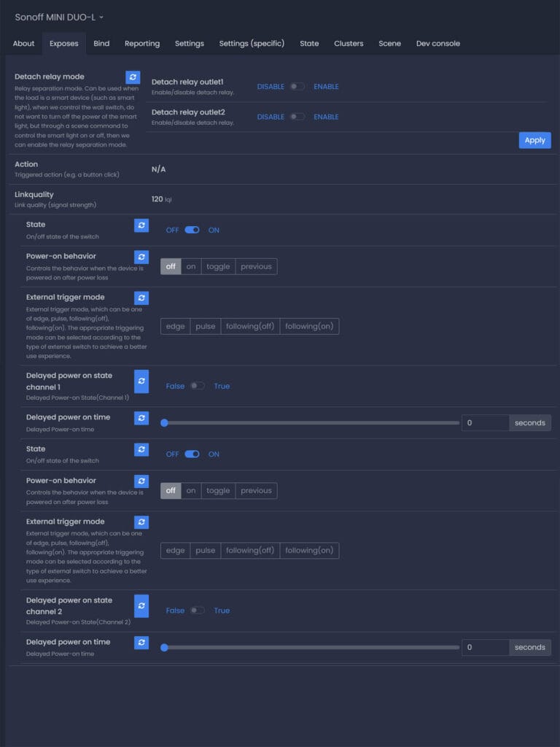Toggle Detach relay outlet2 switch
Screen dimensions: 560x747
(297, 117)
